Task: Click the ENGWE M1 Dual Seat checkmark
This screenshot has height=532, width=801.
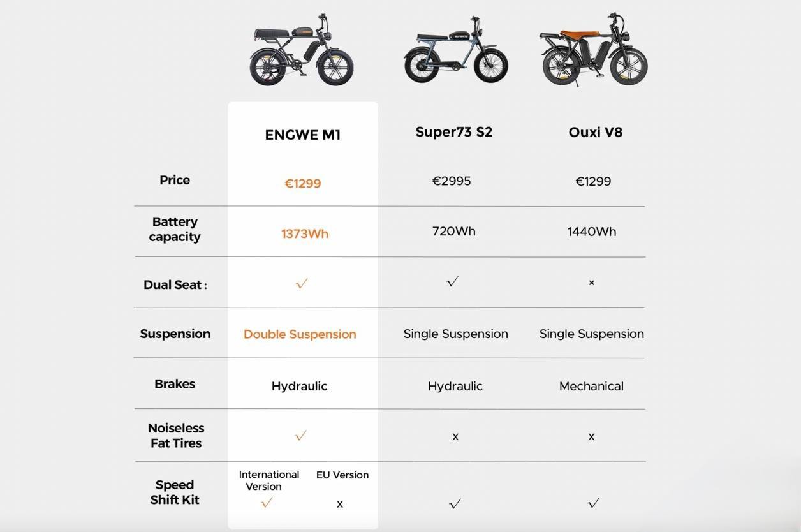Action: point(302,283)
